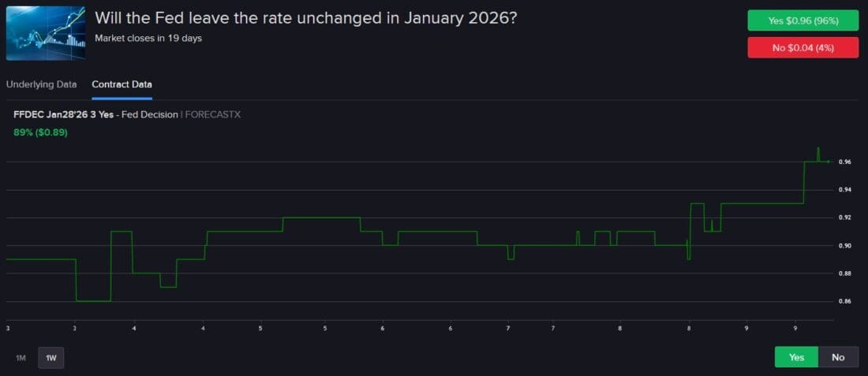The width and height of the screenshot is (868, 376).
Task: Select the Contract Data tab
Action: (122, 84)
